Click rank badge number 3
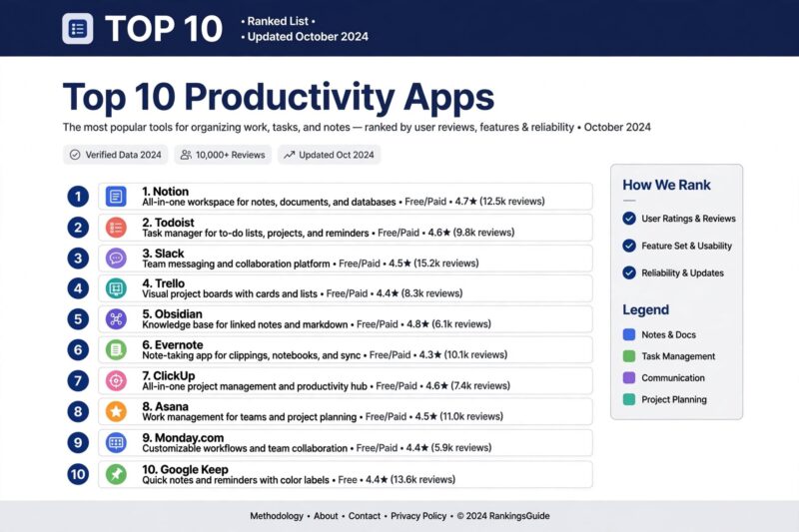 pyautogui.click(x=78, y=259)
